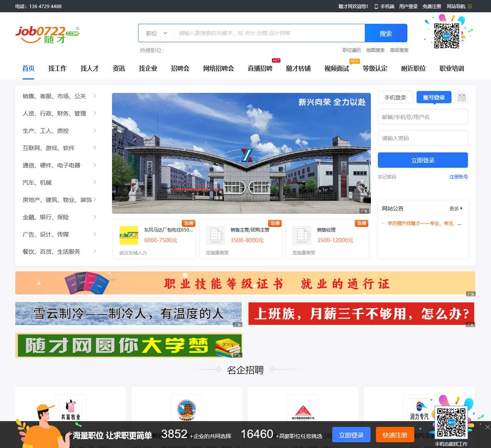Switch to the 手机登录 tab
Image resolution: width=491 pixels, height=448 pixels.
click(395, 98)
